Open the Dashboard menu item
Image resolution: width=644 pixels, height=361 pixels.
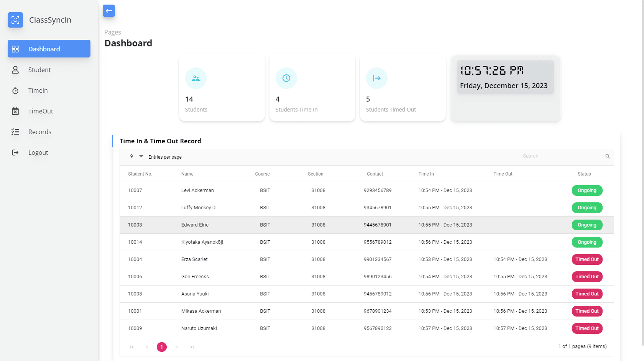click(x=49, y=49)
